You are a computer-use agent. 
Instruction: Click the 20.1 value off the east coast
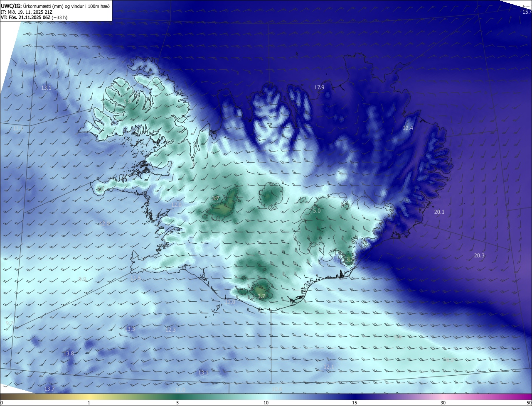pos(439,212)
